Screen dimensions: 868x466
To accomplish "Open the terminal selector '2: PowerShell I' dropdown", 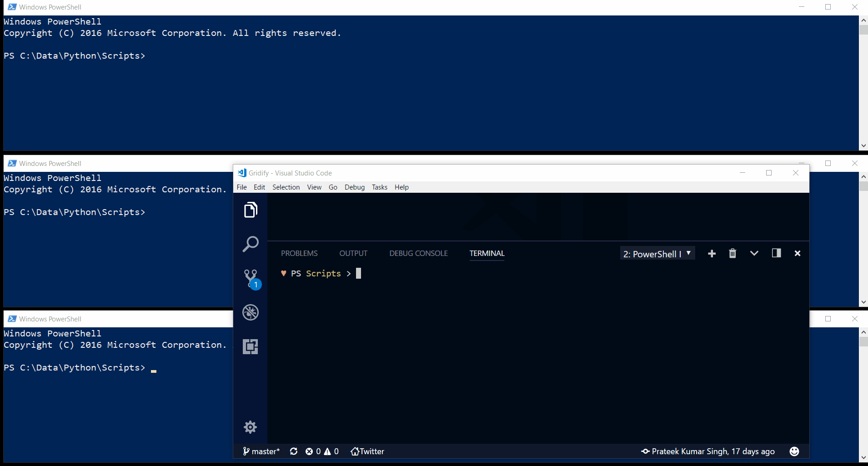I will (657, 254).
